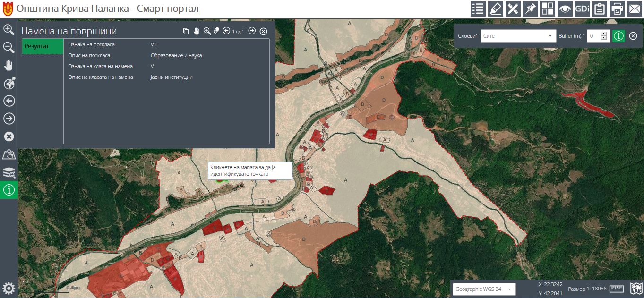Screen dimensions: 644x298
Task: Toggle the eye visibility tool
Action: 565,9
